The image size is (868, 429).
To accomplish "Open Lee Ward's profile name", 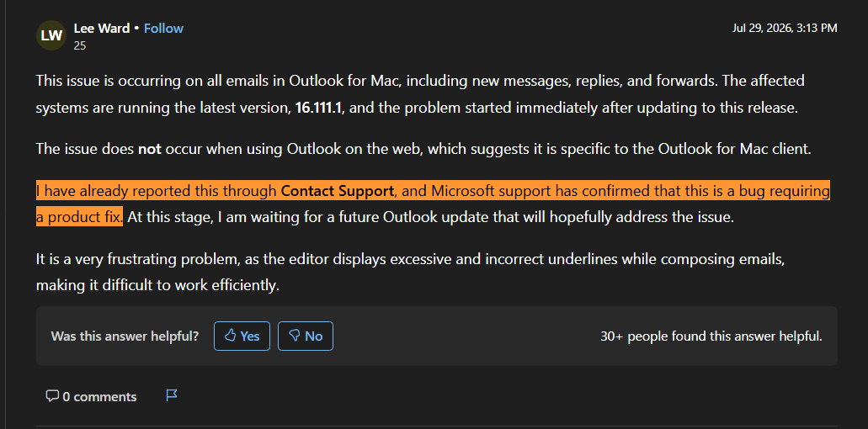I will (x=101, y=29).
